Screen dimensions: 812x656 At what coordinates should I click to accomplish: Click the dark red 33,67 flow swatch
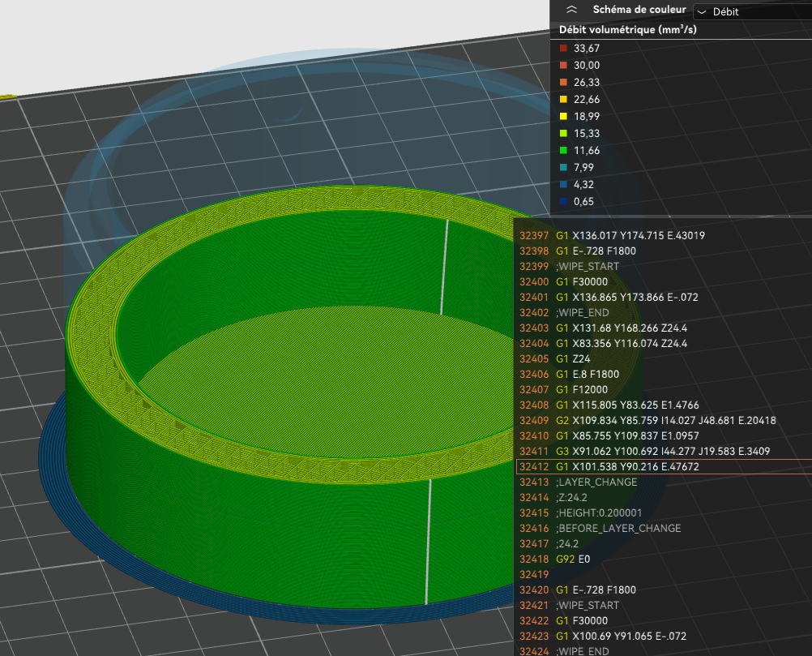(x=564, y=49)
